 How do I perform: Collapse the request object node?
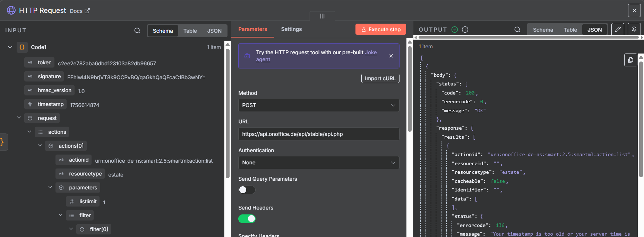pyautogui.click(x=19, y=118)
